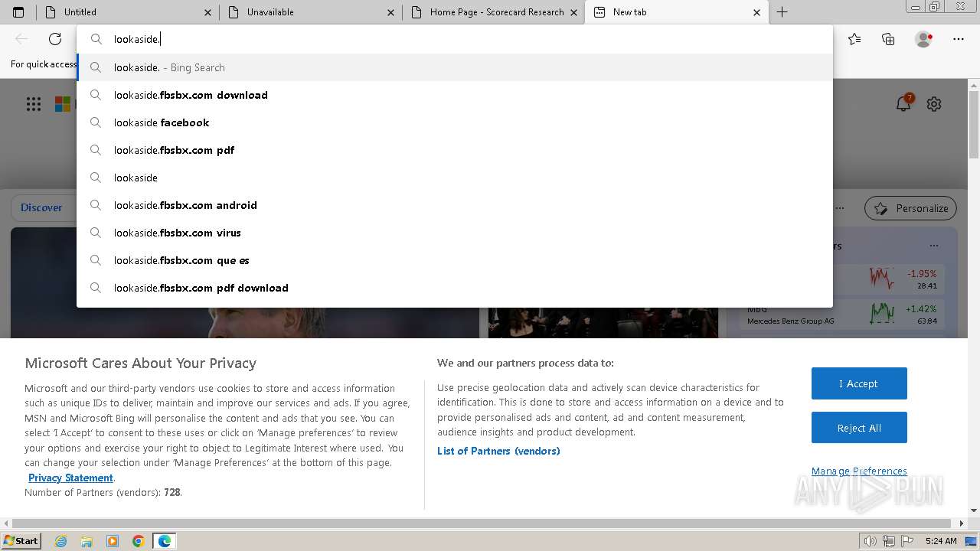The image size is (980, 551).
Task: Click the Reject All button
Action: coord(859,428)
